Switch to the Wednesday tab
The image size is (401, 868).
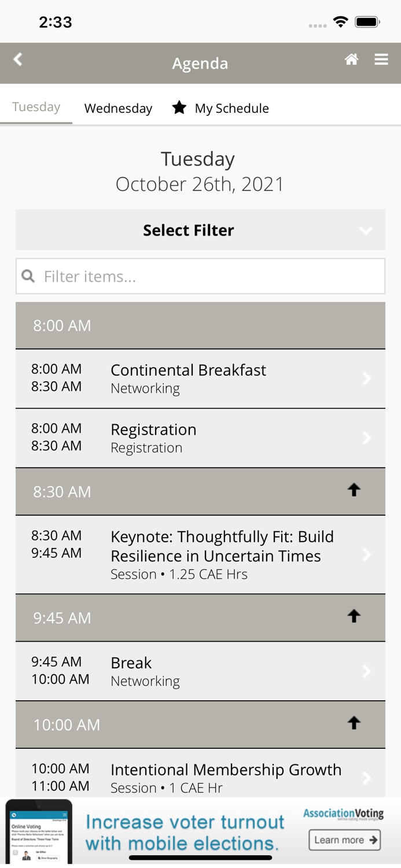point(118,108)
